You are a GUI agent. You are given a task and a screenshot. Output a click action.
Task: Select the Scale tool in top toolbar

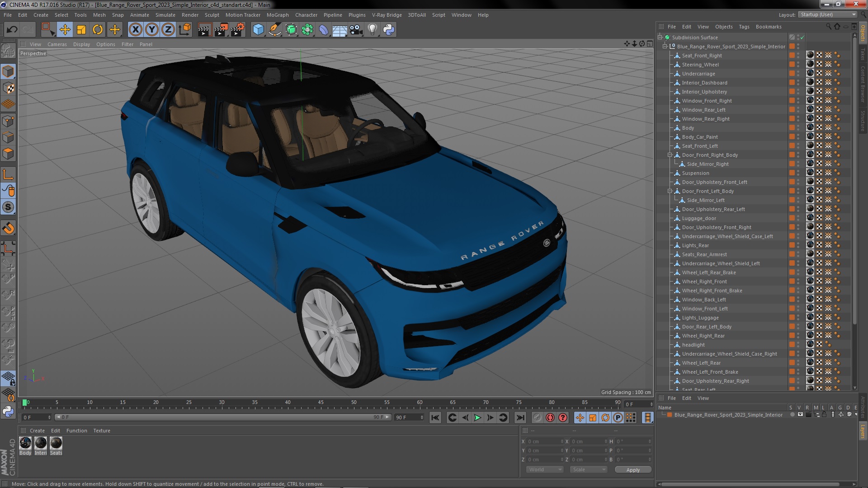81,30
